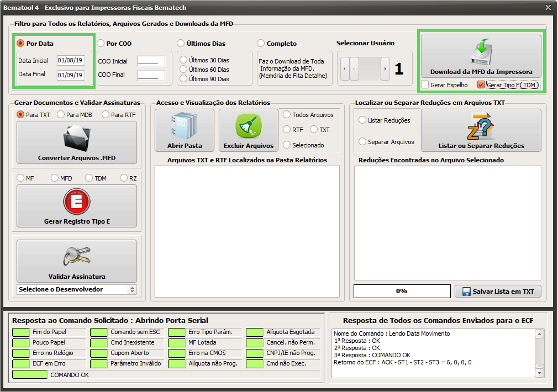Select the Por COO filter option
The height and width of the screenshot is (392, 558).
pos(101,44)
